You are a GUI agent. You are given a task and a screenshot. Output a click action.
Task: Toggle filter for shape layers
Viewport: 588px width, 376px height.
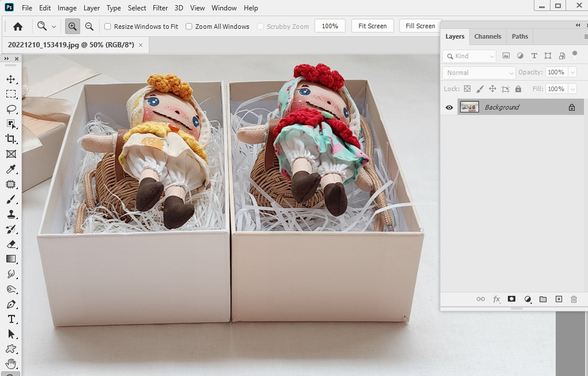click(548, 55)
